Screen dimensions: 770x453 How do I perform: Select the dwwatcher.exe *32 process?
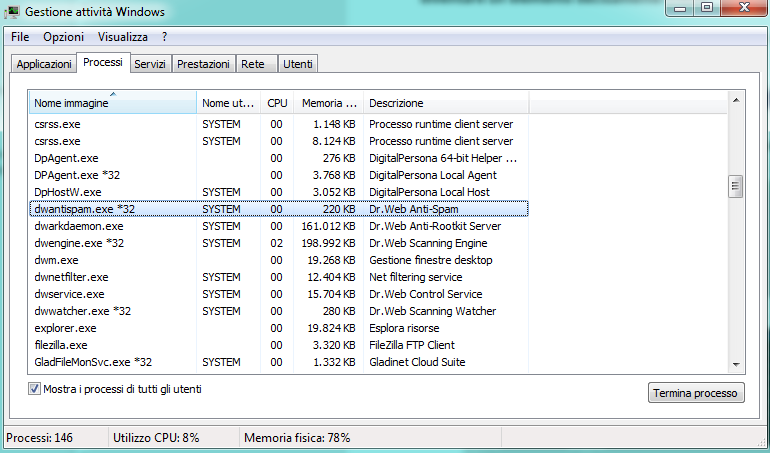[279, 311]
